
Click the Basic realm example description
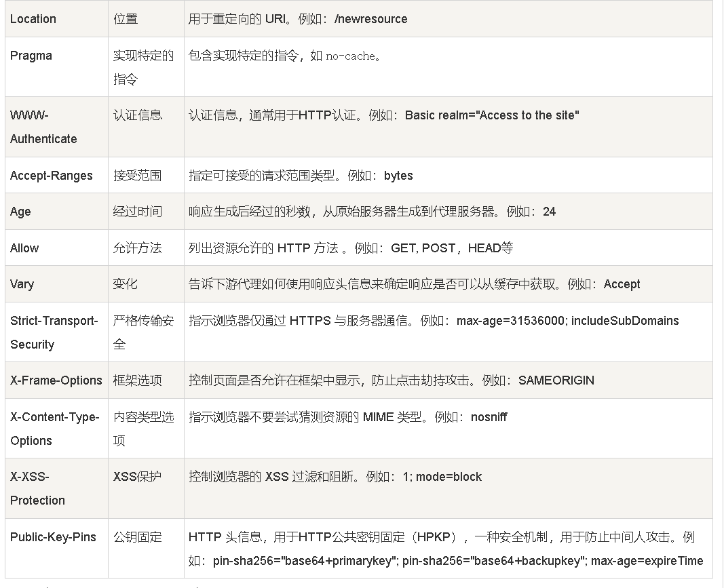click(383, 115)
